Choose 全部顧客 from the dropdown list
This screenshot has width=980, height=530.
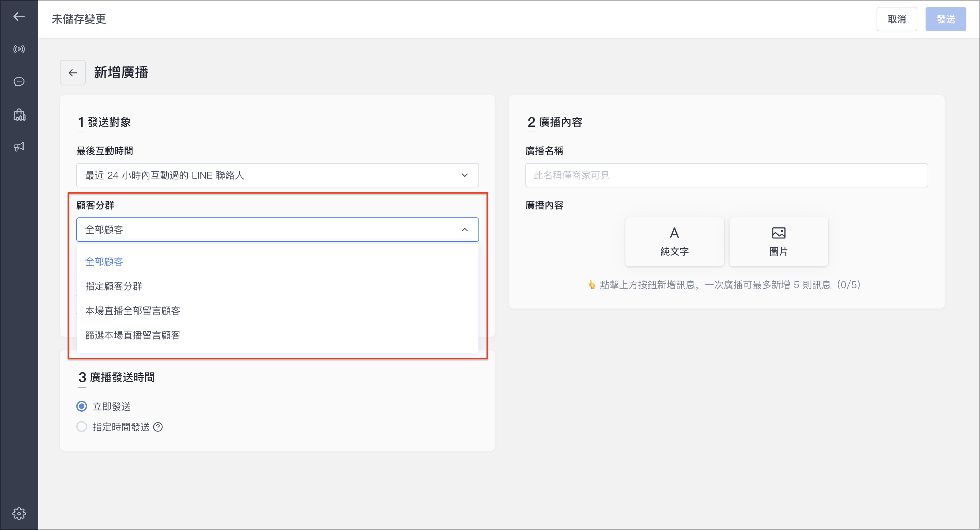[x=277, y=262]
